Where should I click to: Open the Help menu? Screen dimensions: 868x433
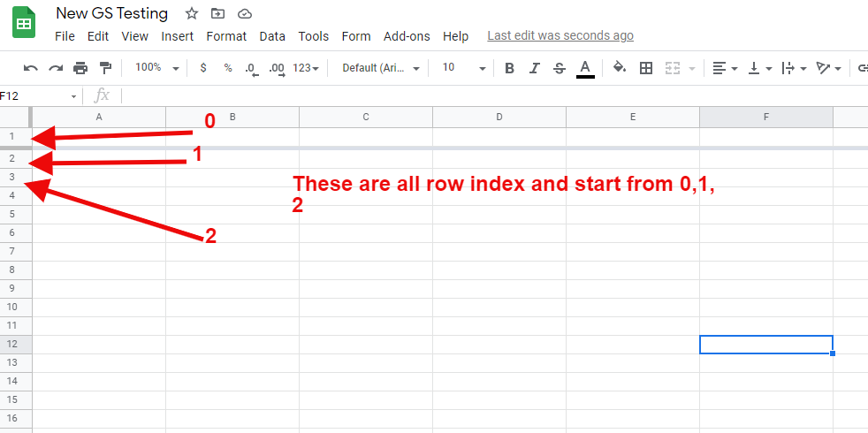point(455,36)
